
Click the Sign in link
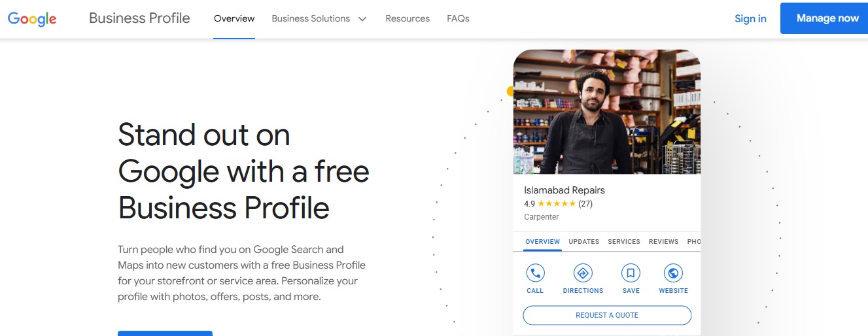[x=750, y=19]
